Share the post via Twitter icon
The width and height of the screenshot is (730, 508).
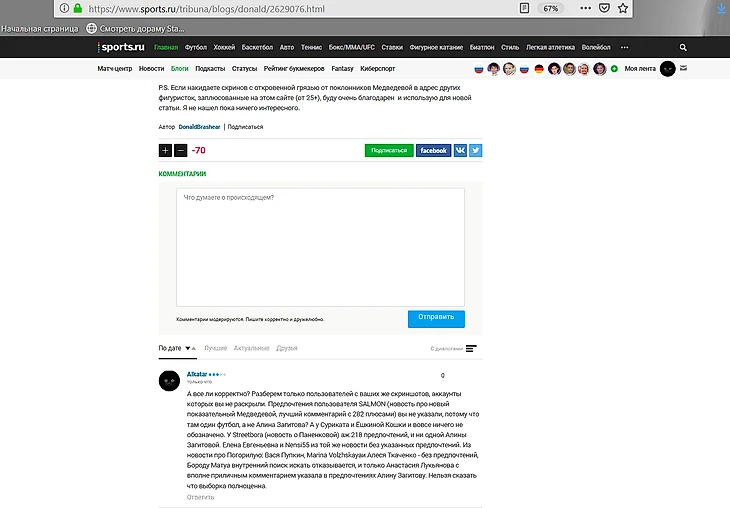click(475, 150)
